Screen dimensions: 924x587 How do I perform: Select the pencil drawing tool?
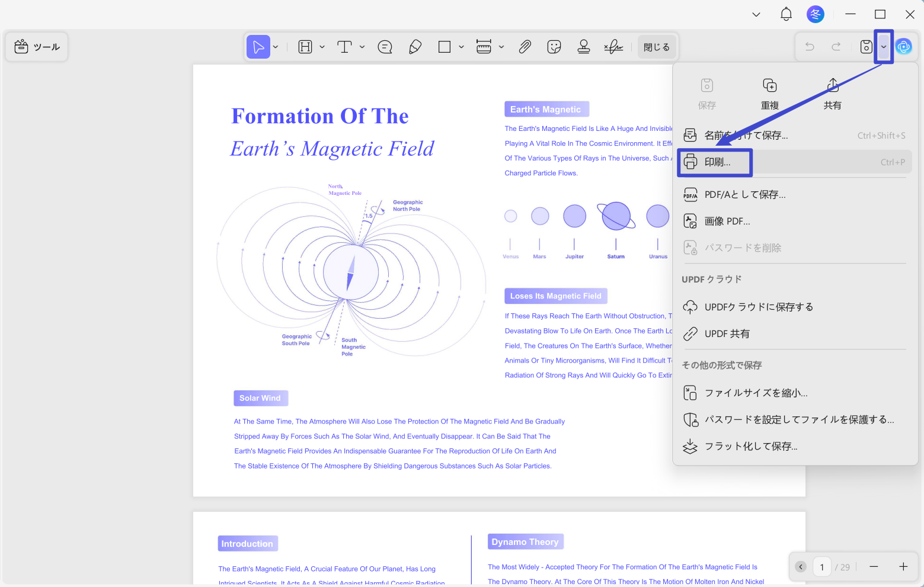[x=415, y=47]
